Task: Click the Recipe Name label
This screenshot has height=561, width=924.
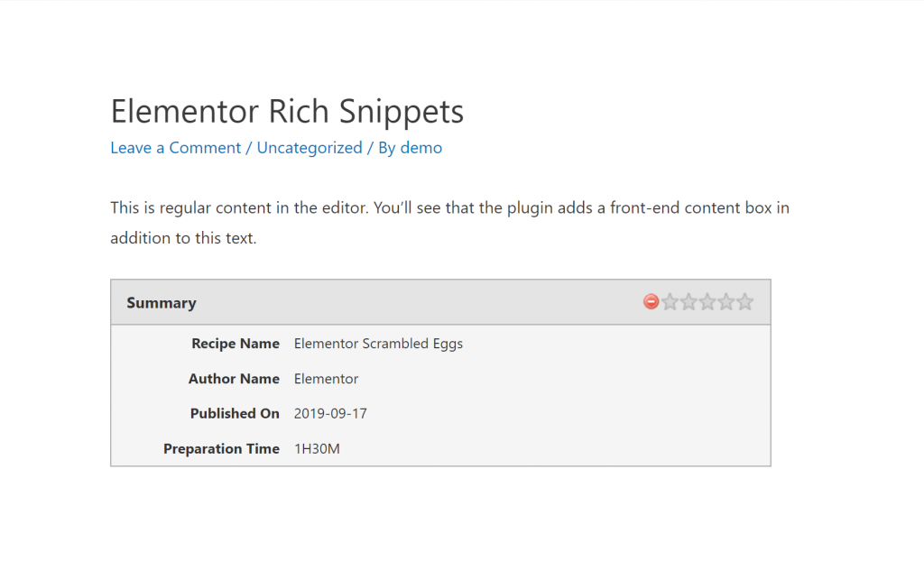Action: tap(236, 344)
